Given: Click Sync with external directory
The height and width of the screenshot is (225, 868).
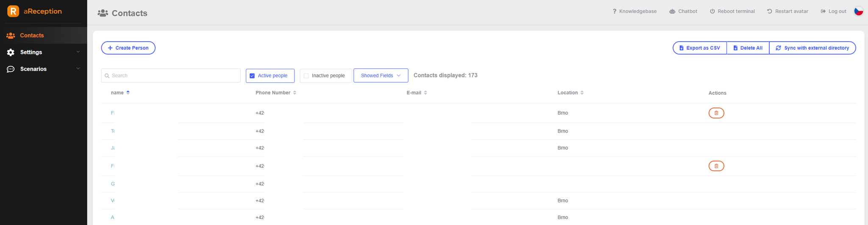Looking at the screenshot, I should coord(812,48).
